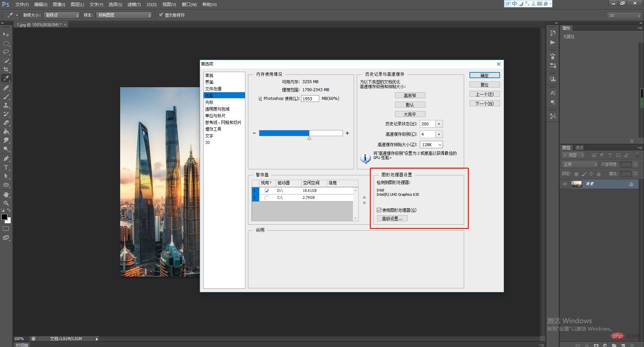Click the 复位 button
Image resolution: width=644 pixels, height=347 pixels.
[x=485, y=85]
